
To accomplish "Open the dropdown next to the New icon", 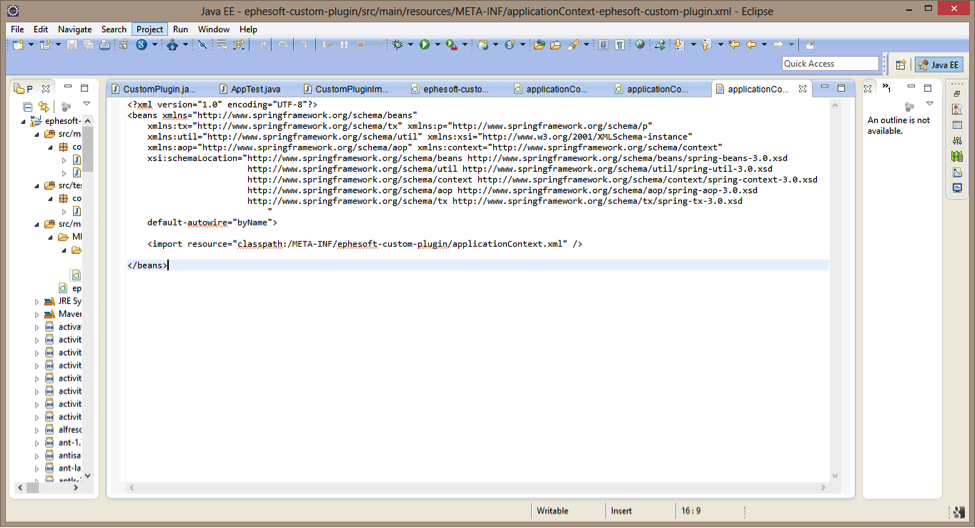I will pyautogui.click(x=31, y=45).
